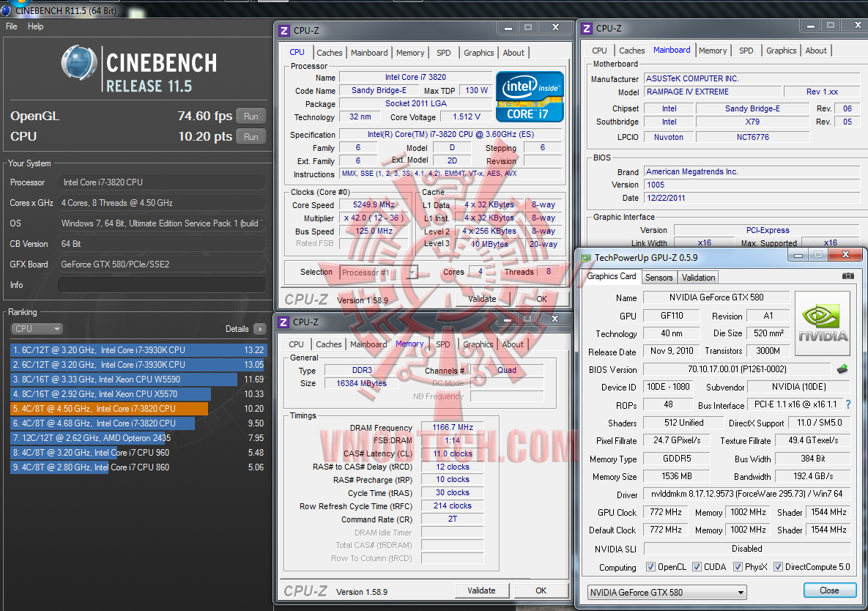Click the CPU-Z Z icon of Memory window
The image size is (868, 611).
[283, 322]
